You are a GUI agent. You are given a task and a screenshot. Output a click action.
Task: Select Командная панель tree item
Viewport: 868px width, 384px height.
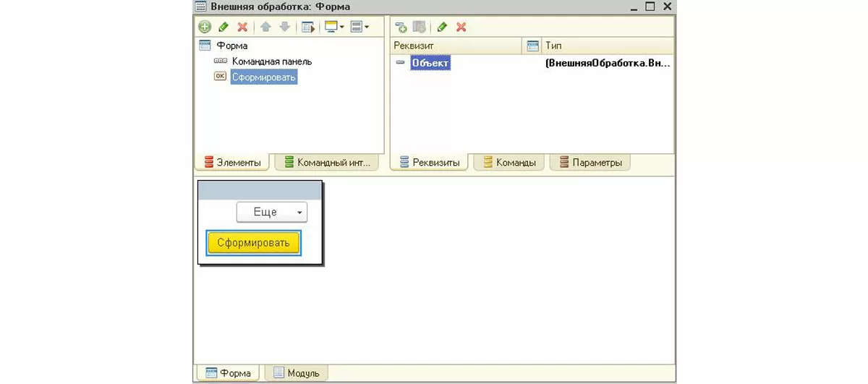tap(272, 61)
